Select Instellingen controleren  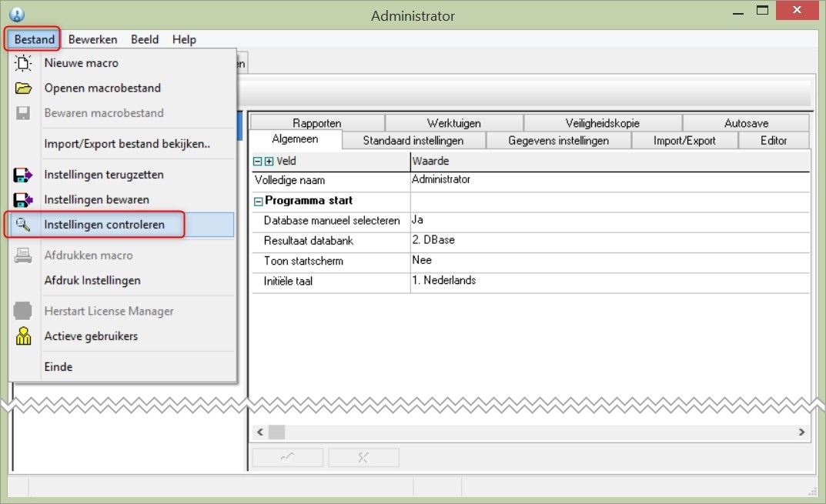point(104,225)
